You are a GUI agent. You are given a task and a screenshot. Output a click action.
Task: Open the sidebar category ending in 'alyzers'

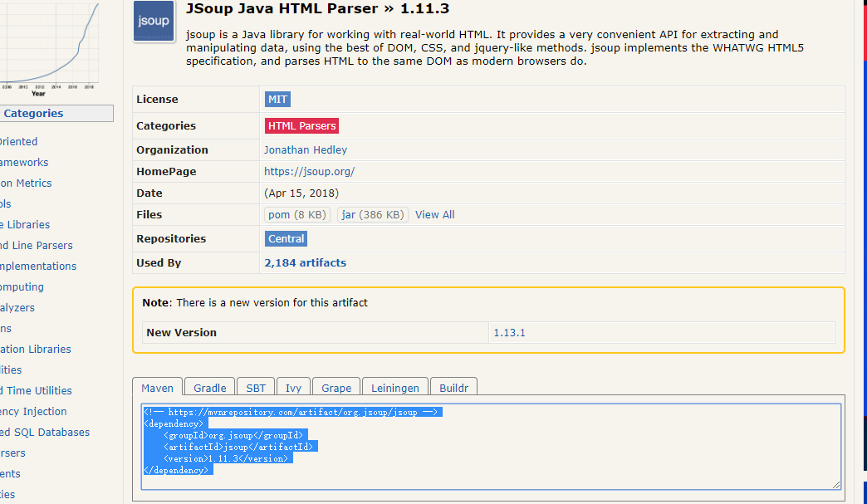click(17, 307)
